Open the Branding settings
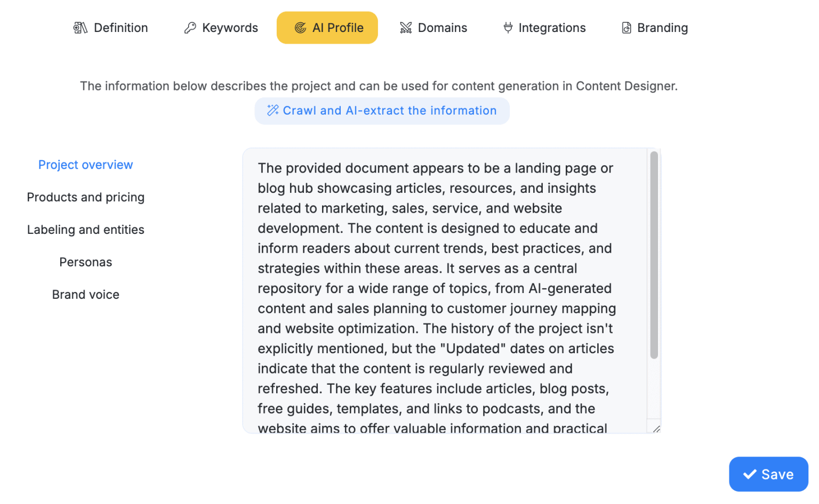 662,27
